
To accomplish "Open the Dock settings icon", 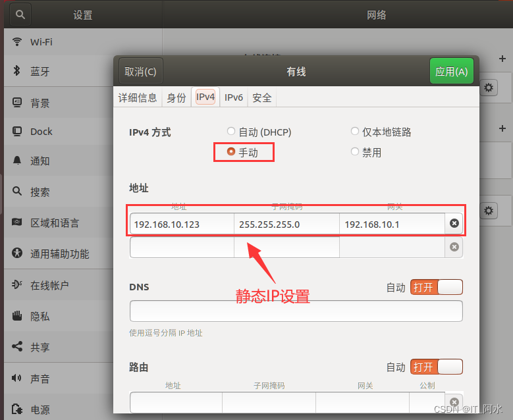I will (17, 132).
